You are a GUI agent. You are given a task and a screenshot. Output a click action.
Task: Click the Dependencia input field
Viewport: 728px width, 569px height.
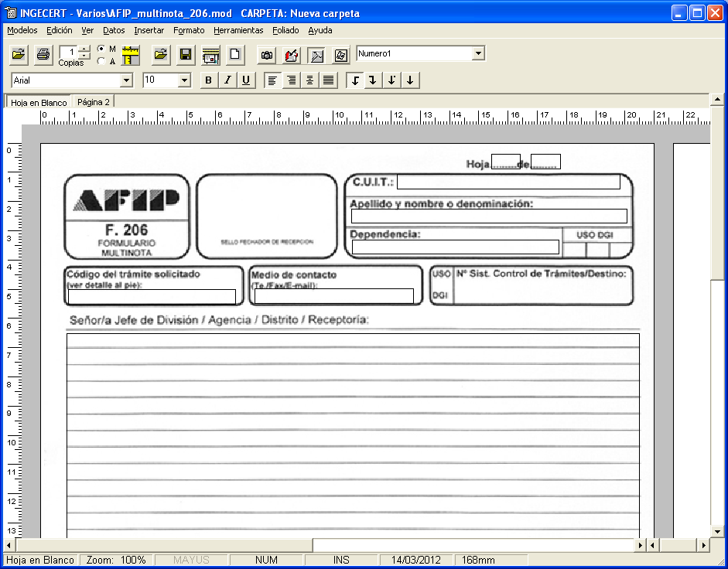pos(456,247)
